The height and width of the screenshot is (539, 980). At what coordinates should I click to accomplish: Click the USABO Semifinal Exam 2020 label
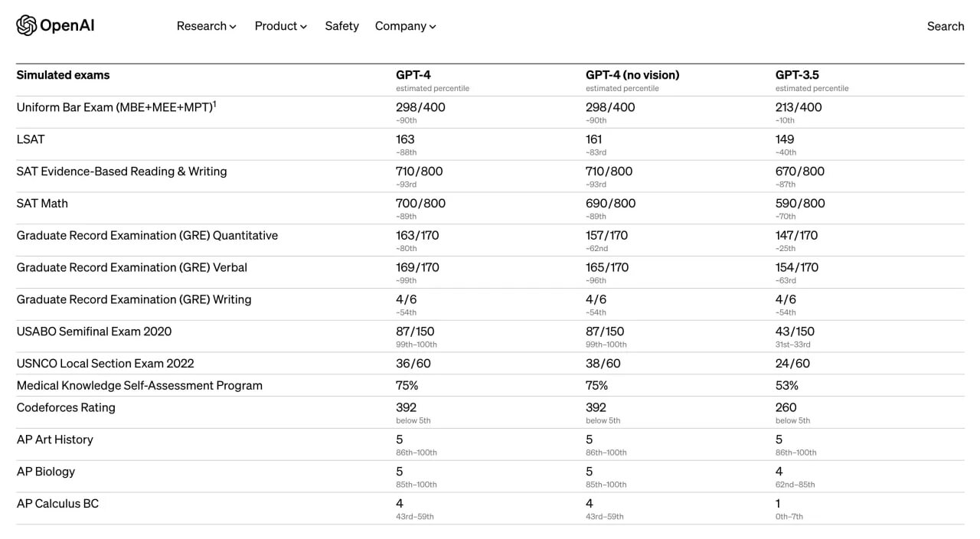click(94, 332)
